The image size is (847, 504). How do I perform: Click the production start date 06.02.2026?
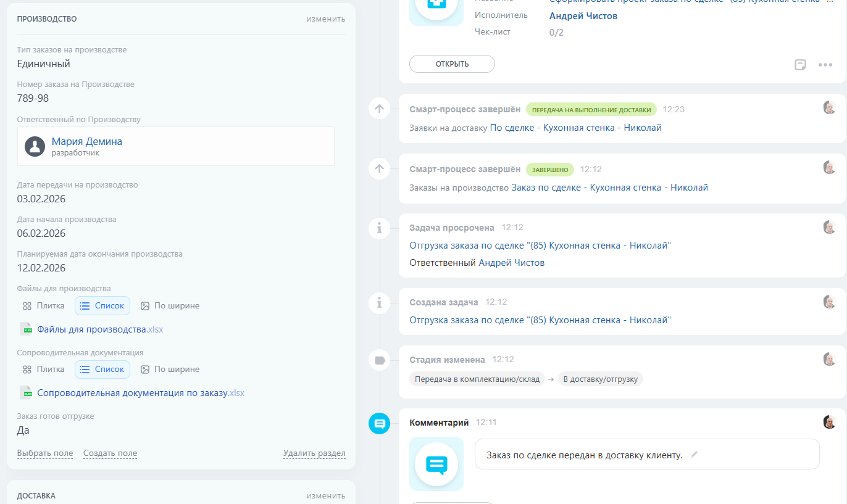(x=41, y=233)
